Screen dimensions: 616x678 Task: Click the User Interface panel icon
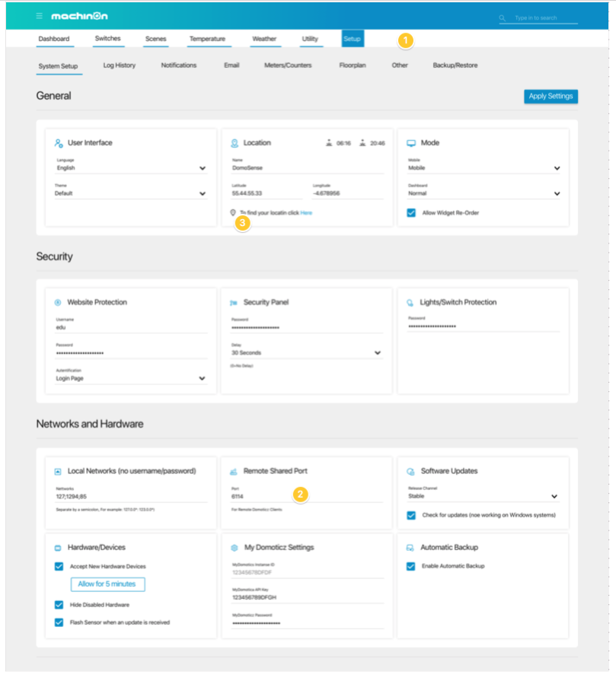pos(59,143)
